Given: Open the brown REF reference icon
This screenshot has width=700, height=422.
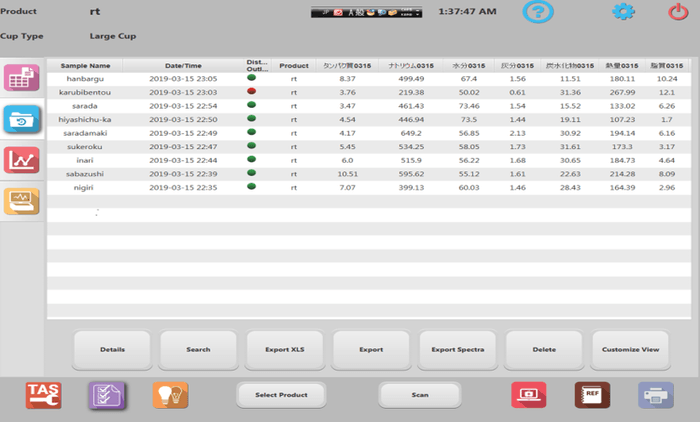Looking at the screenshot, I should (592, 395).
